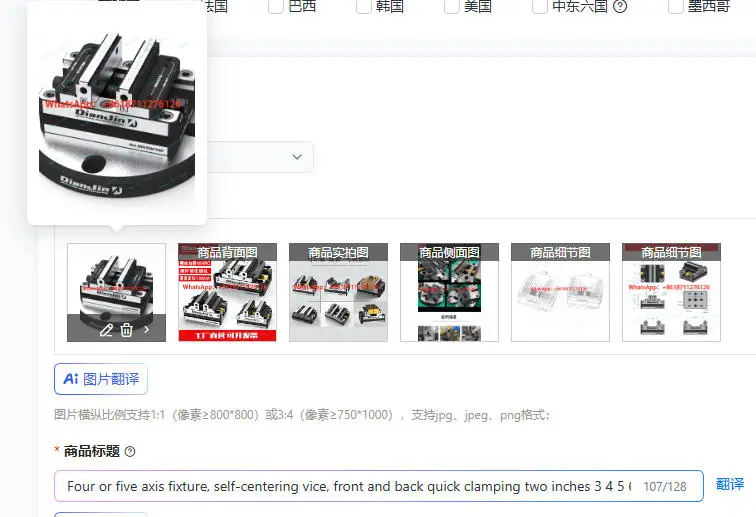Enable the 美国 checkbox
Screen dimensions: 756x517
tap(452, 6)
